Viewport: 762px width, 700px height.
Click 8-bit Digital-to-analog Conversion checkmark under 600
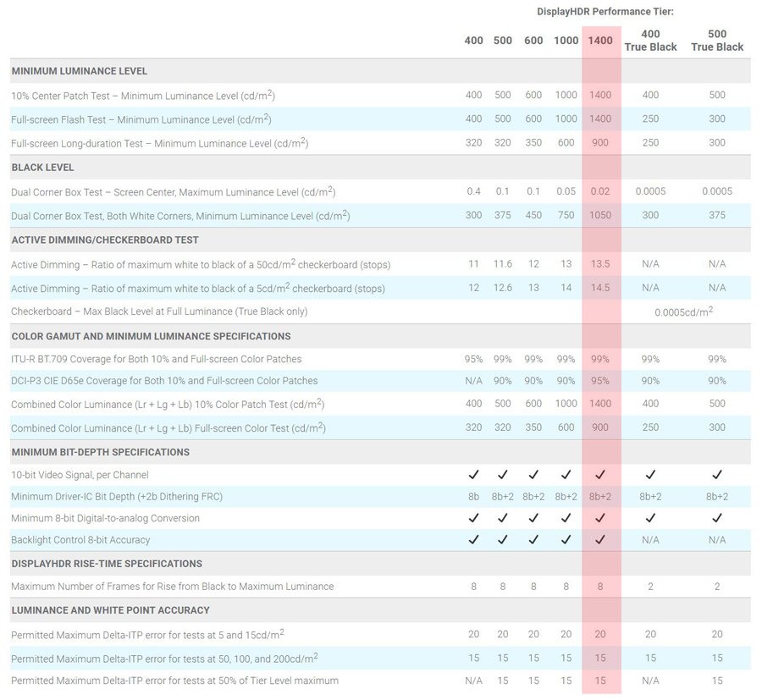click(533, 518)
